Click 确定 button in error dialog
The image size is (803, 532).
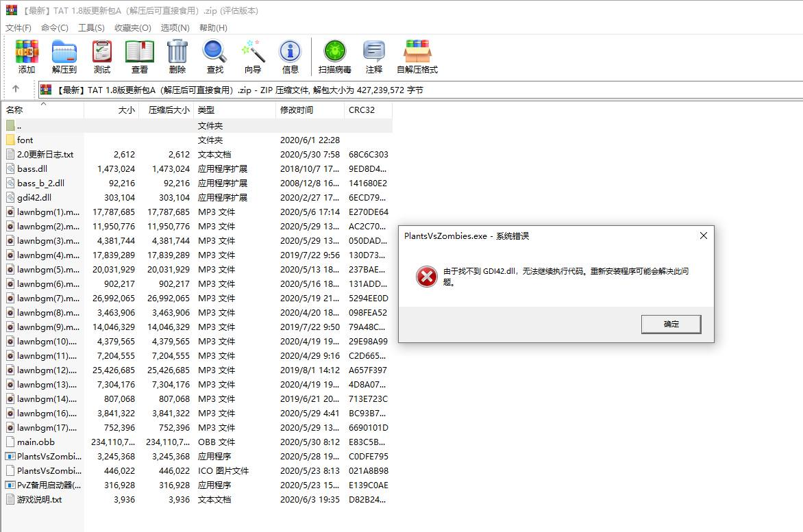pyautogui.click(x=671, y=324)
